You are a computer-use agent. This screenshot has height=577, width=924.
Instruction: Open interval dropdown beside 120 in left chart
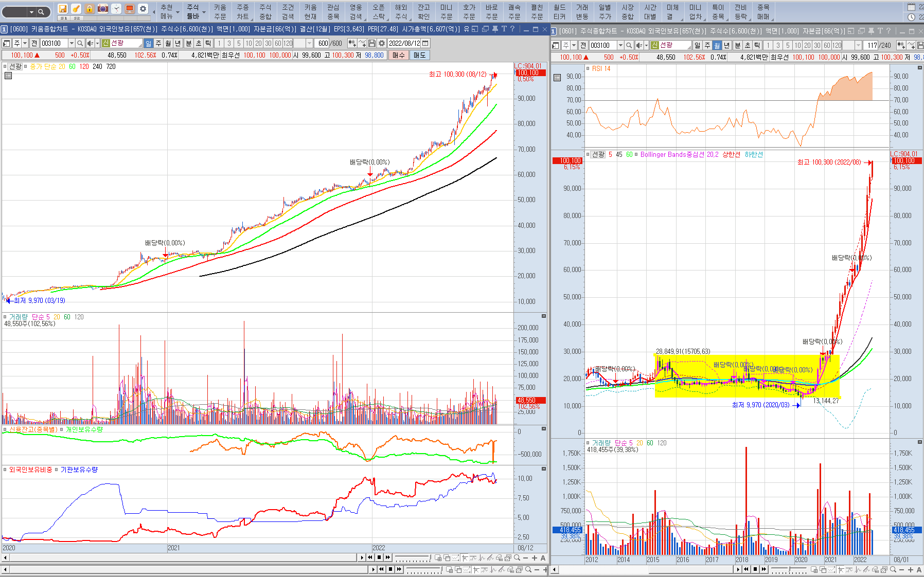(x=309, y=44)
